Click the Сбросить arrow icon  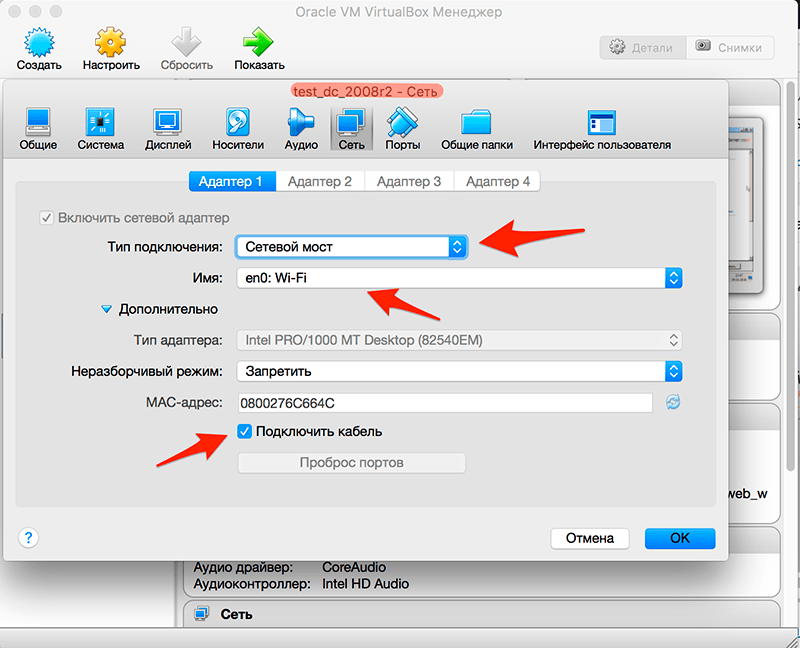[186, 42]
